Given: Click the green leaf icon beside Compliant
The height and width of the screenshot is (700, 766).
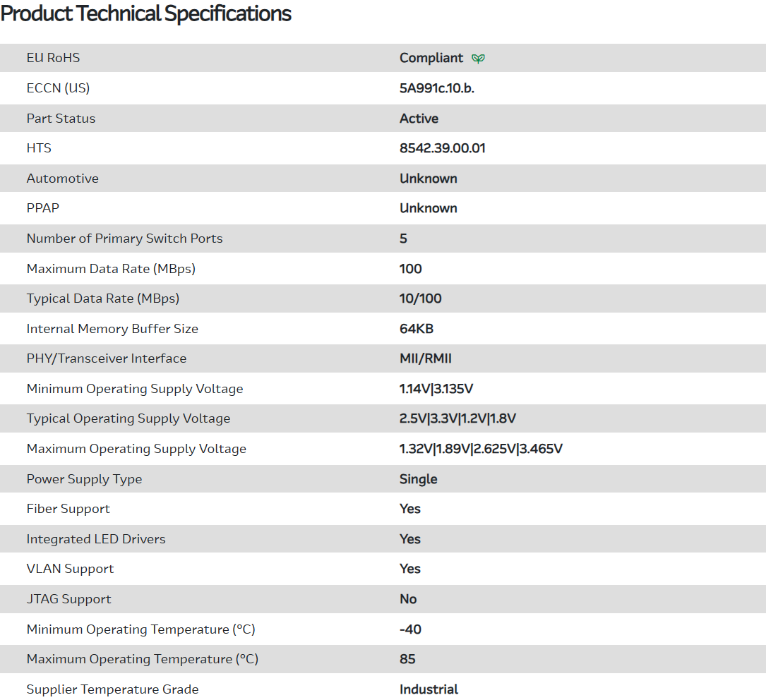Looking at the screenshot, I should coord(478,59).
